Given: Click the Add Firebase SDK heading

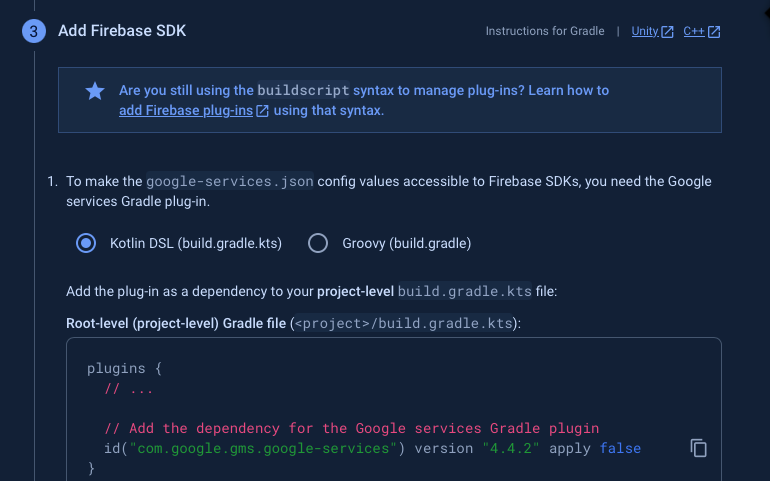Looking at the screenshot, I should click(x=122, y=30).
